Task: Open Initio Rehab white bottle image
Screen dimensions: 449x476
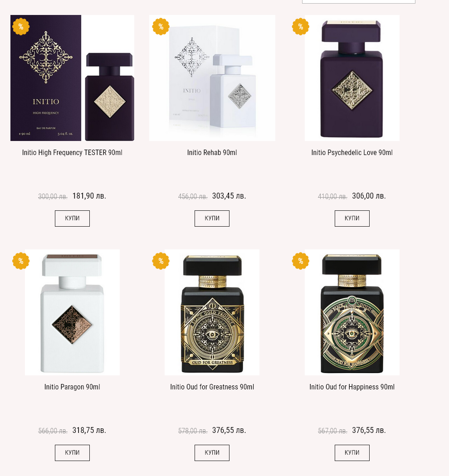Action: pos(212,78)
